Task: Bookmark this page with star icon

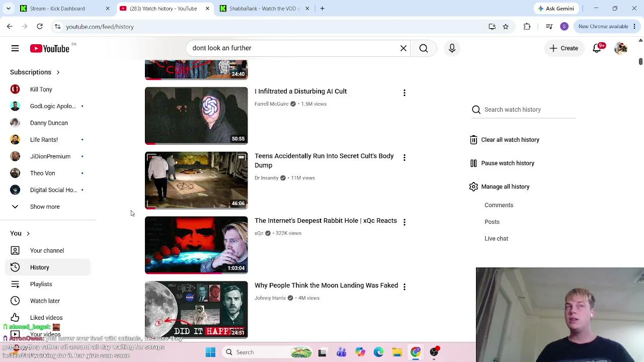Action: coord(506,27)
